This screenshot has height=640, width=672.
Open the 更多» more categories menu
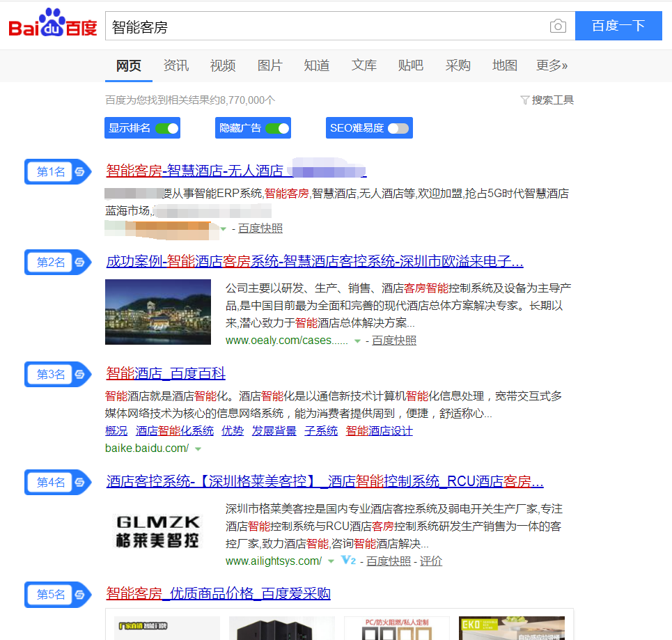(552, 65)
